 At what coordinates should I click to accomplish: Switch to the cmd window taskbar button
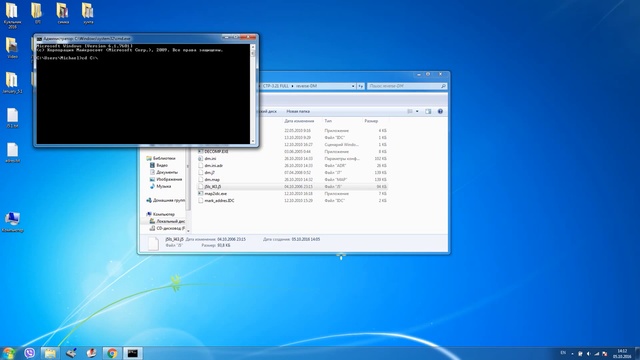[133, 353]
